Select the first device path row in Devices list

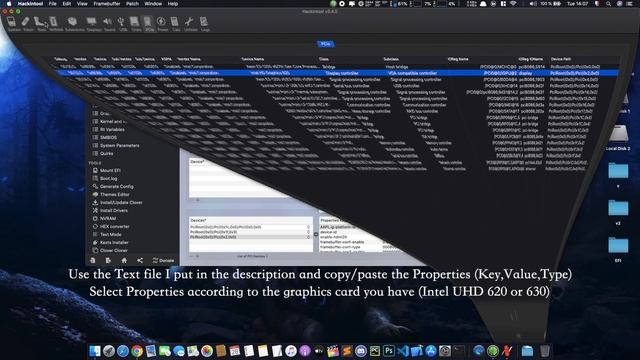coord(250,227)
